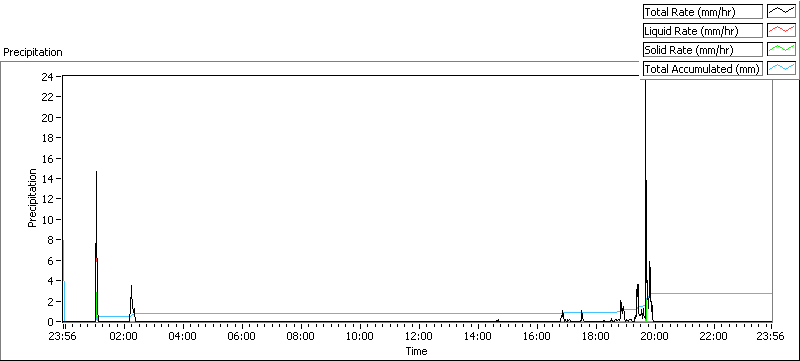Click the vertical Precipitation y-axis title

point(32,198)
